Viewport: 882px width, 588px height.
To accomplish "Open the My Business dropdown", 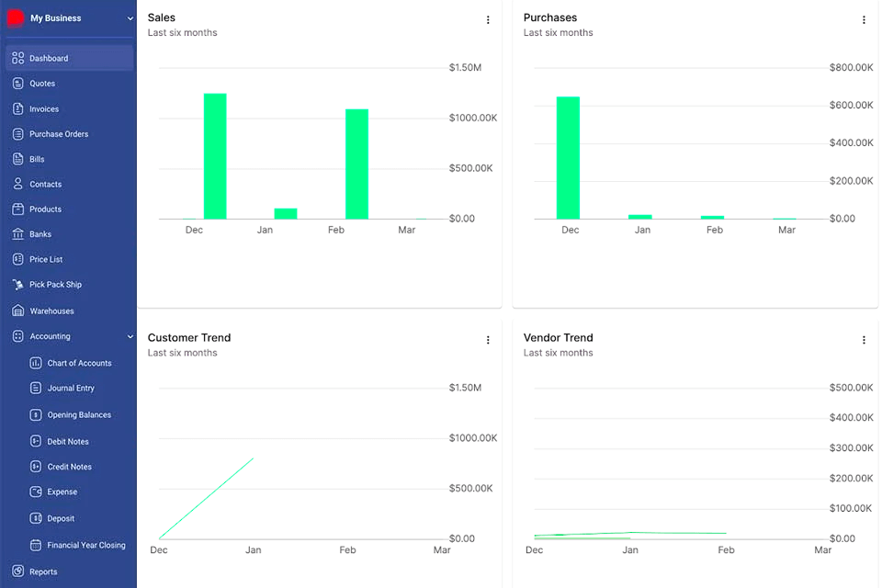I will [69, 17].
